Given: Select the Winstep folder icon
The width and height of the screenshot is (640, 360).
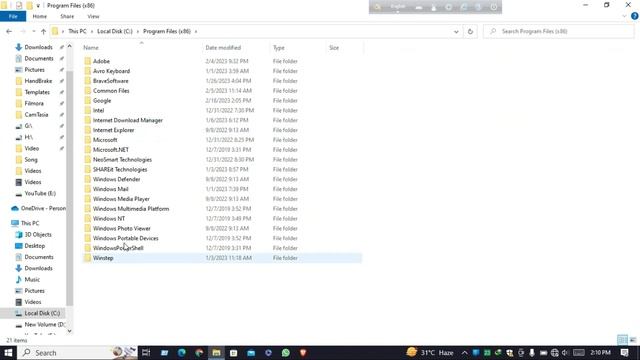Looking at the screenshot, I should pos(87,258).
